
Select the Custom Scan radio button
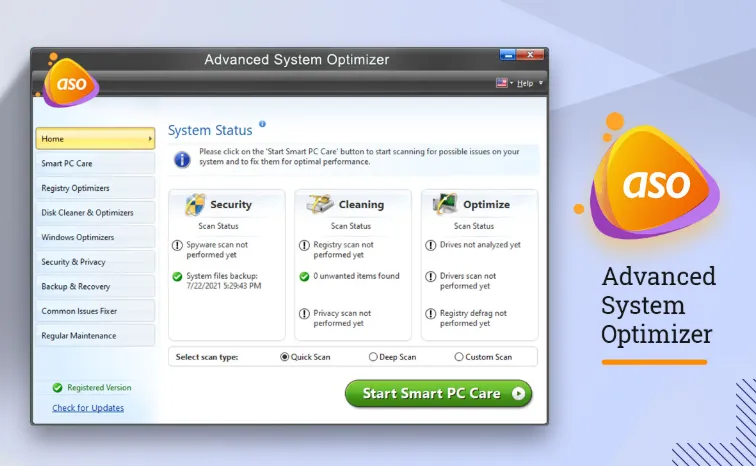point(459,357)
